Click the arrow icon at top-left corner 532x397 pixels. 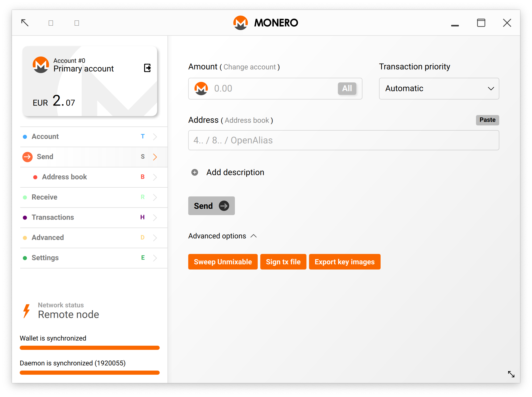click(25, 23)
